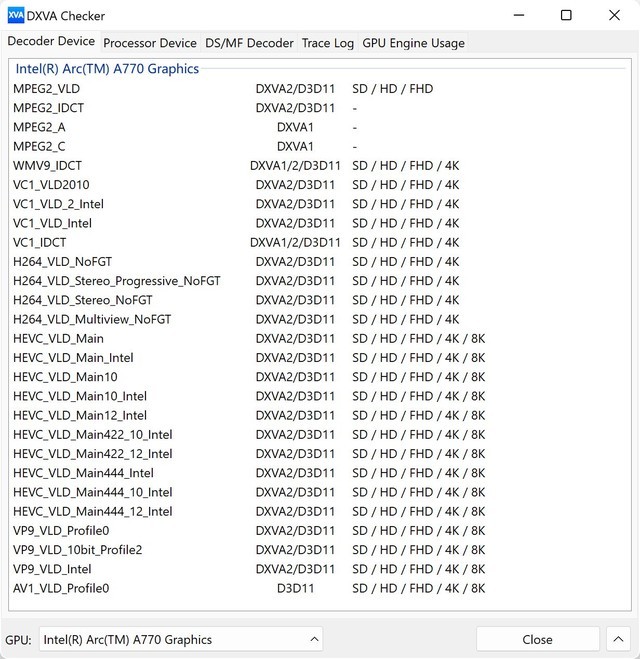Image resolution: width=640 pixels, height=659 pixels.
Task: Select the H264_VLD_Multiview_NoFGT row
Action: pos(319,319)
